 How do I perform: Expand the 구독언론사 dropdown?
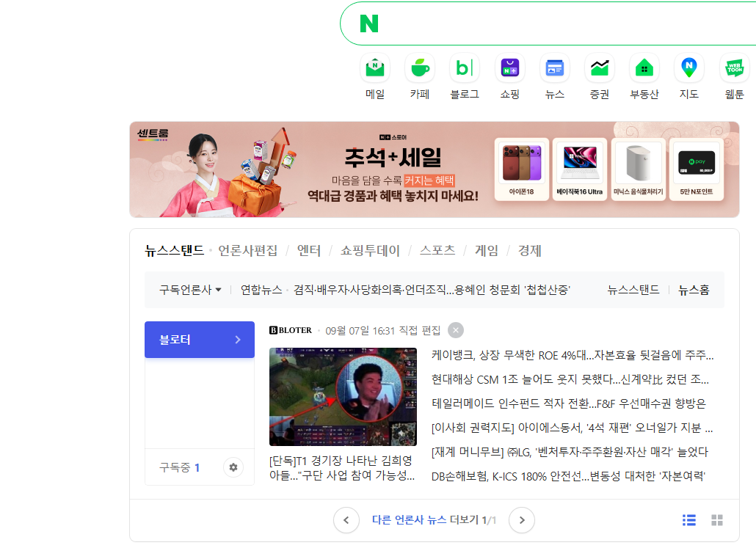[x=190, y=290]
